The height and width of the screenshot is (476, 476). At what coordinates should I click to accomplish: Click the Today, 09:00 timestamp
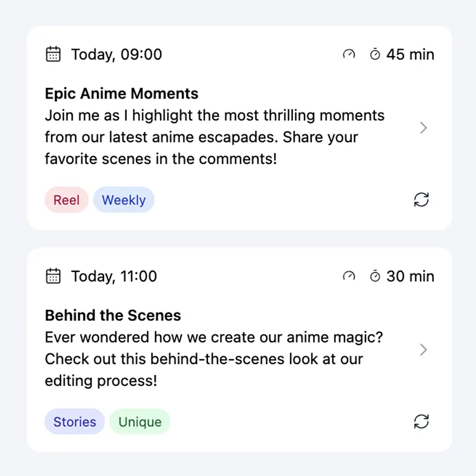point(116,54)
